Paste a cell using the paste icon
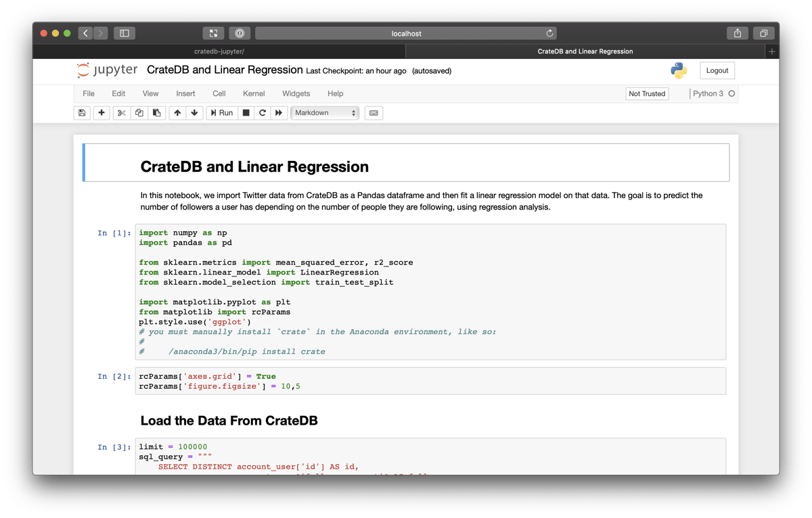This screenshot has height=518, width=812. point(156,112)
